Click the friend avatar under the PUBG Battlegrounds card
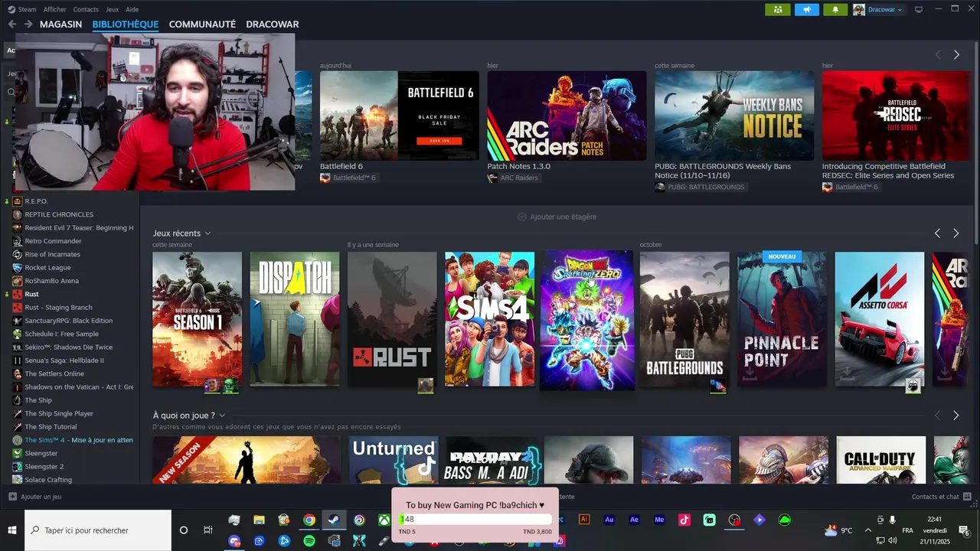The height and width of the screenshot is (551, 980). tap(718, 386)
